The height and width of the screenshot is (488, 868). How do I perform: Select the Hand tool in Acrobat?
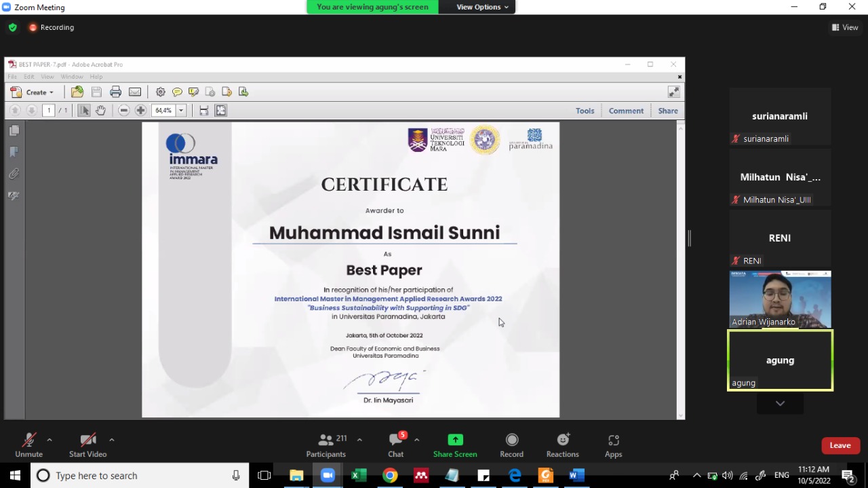coord(100,110)
